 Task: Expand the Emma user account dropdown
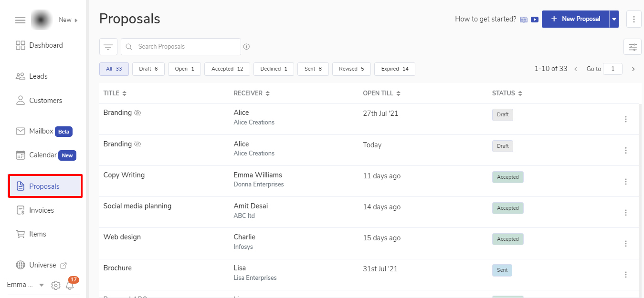[x=42, y=285]
